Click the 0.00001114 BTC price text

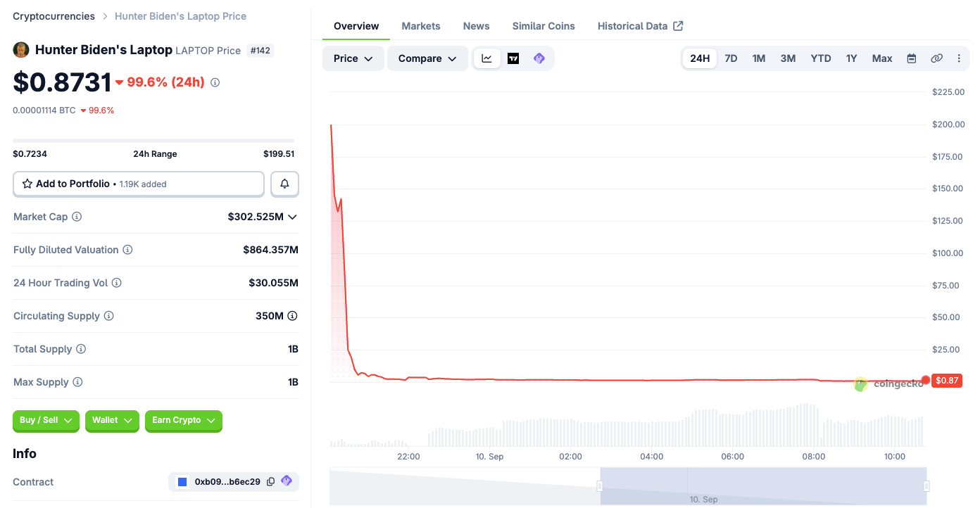coord(44,110)
